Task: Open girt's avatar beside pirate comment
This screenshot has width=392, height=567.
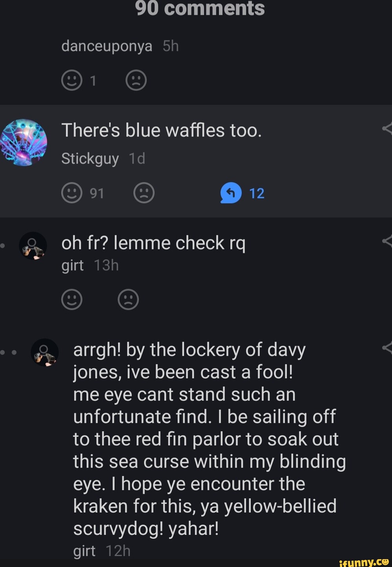Action: 45,352
